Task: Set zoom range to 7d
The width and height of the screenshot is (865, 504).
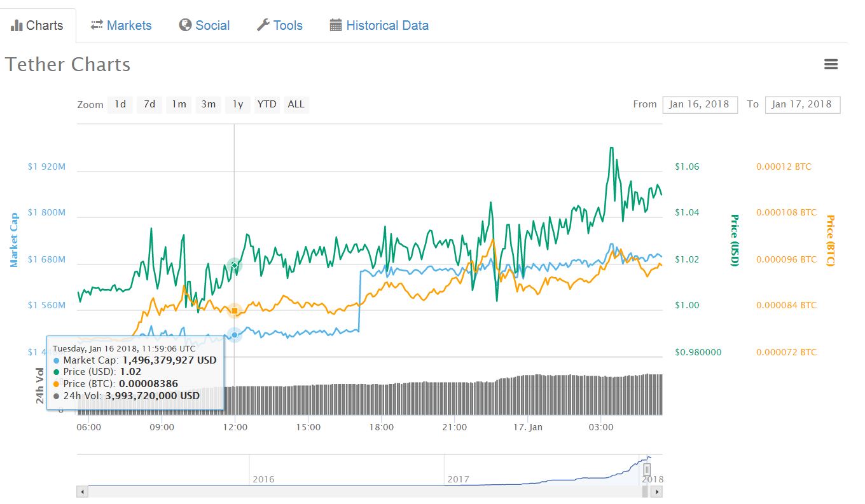Action: pyautogui.click(x=149, y=104)
